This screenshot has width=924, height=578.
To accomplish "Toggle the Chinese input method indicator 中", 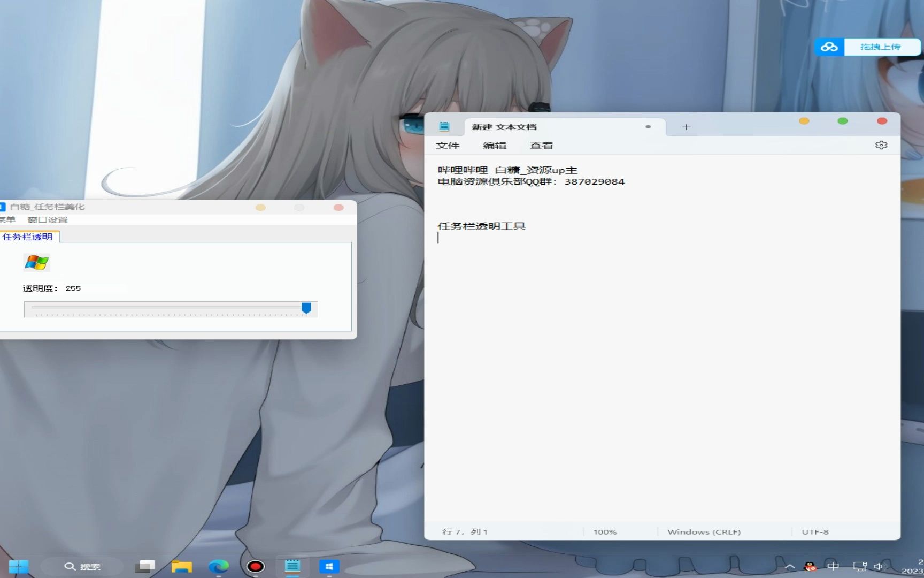I will click(834, 566).
